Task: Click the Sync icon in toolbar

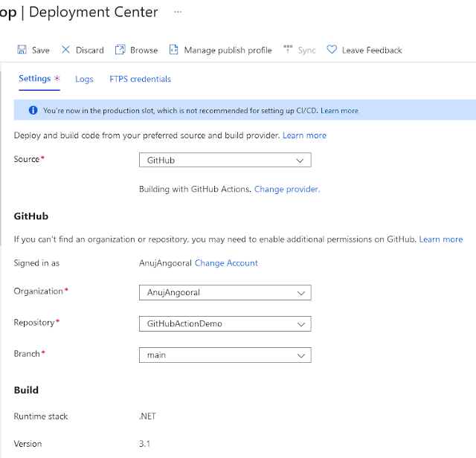Action: click(x=288, y=49)
